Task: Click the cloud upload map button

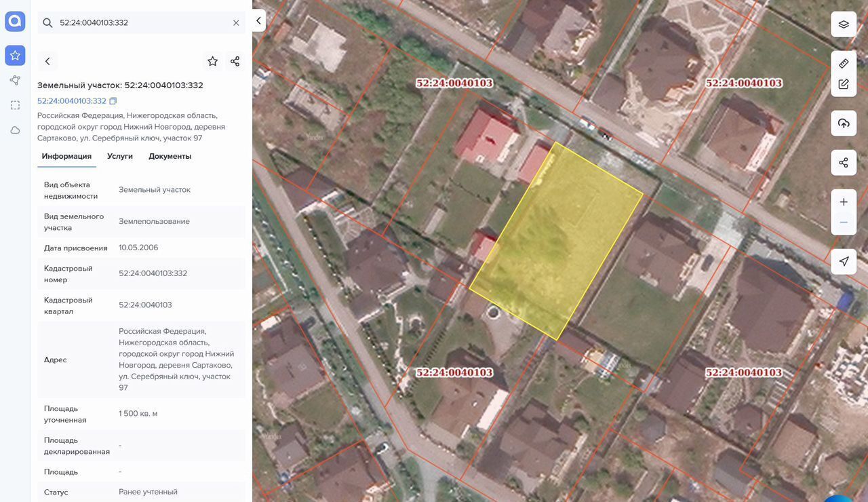Action: 844,123
